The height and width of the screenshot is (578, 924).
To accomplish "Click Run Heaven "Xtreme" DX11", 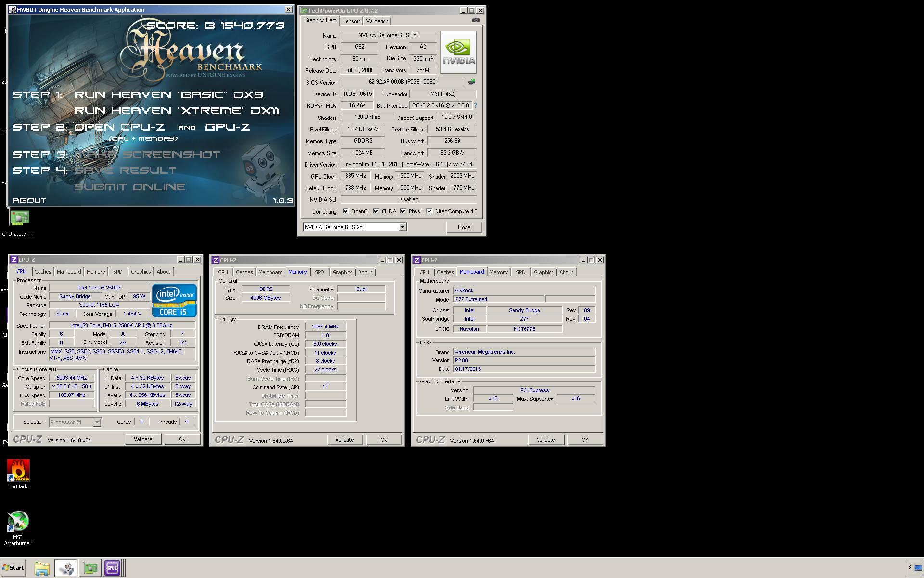I will (x=177, y=111).
